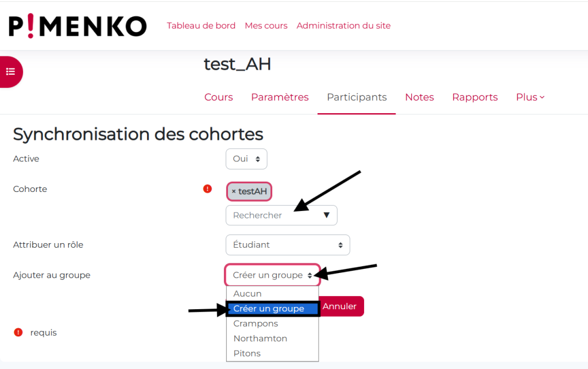Click the arrows icon on the Étudiant selector
Viewport: 588px width, 369px height.
(x=341, y=245)
